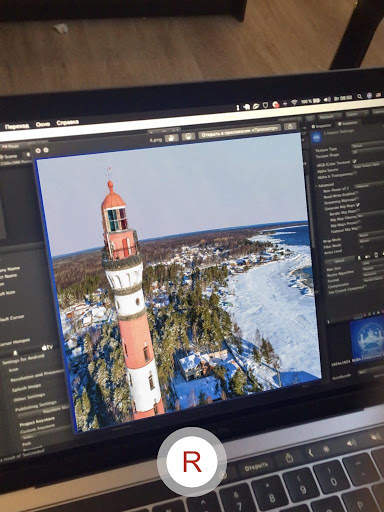Click the volume icon in the menu bar
384x512 pixels.
tap(327, 99)
